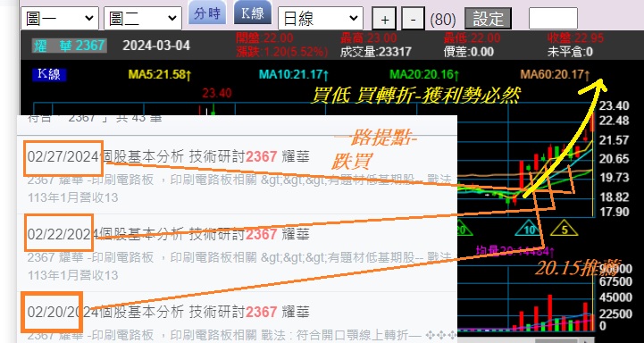
Task: Click the 23.40 high price label on chart
Action: pos(217,93)
